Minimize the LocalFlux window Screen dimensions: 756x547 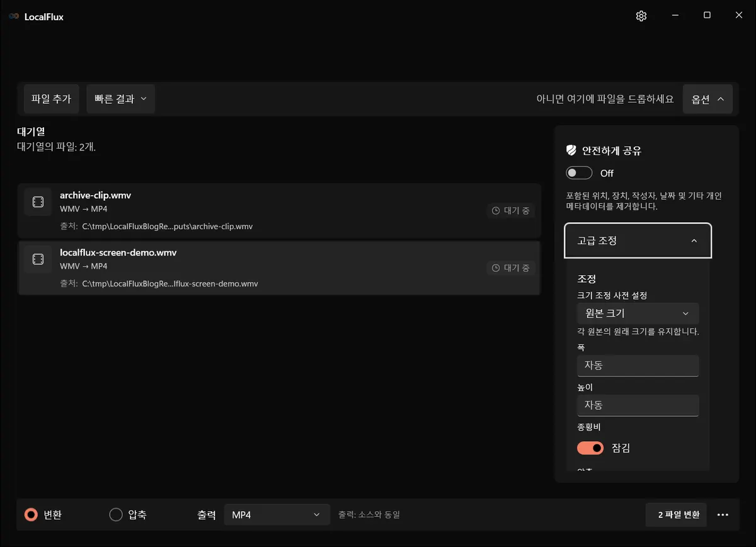pos(675,16)
